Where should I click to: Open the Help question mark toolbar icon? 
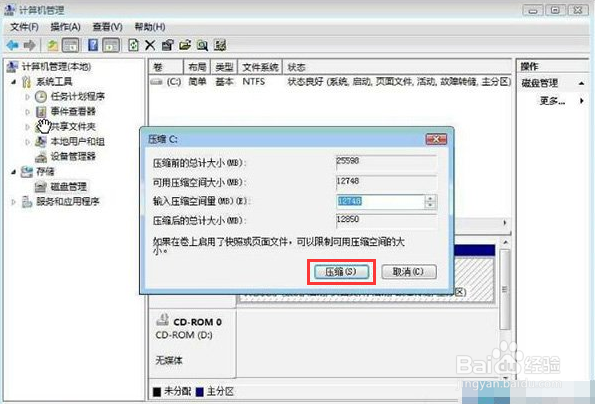(93, 46)
